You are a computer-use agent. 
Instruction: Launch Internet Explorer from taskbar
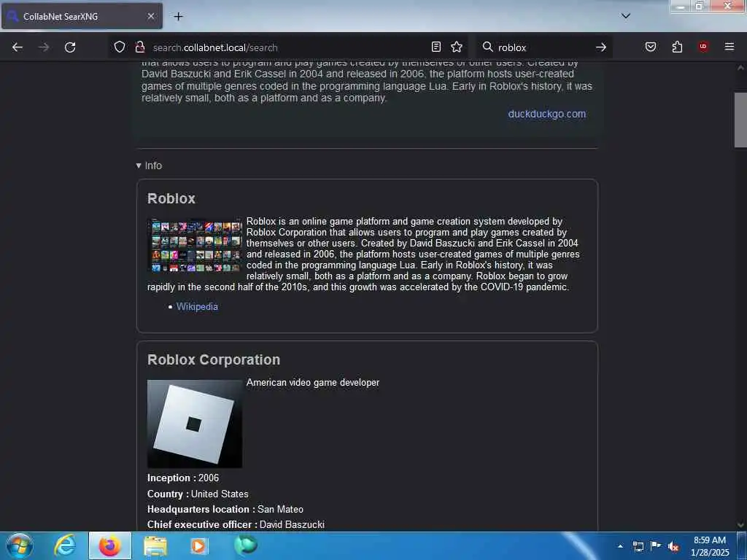click(65, 545)
